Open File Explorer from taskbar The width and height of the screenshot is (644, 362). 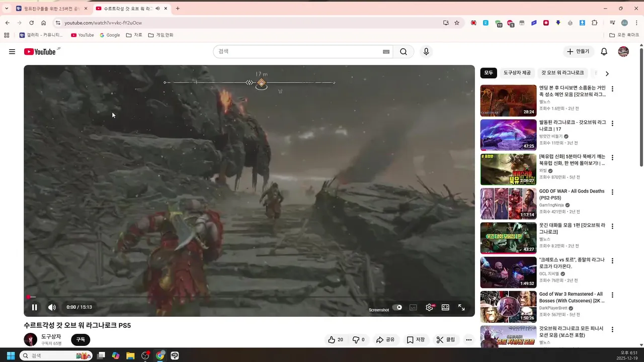point(130,355)
